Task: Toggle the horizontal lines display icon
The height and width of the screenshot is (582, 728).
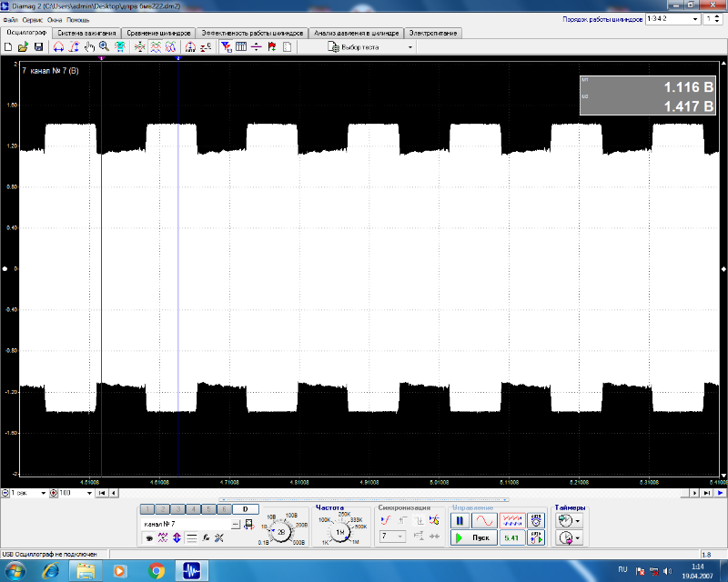Action: (191, 538)
